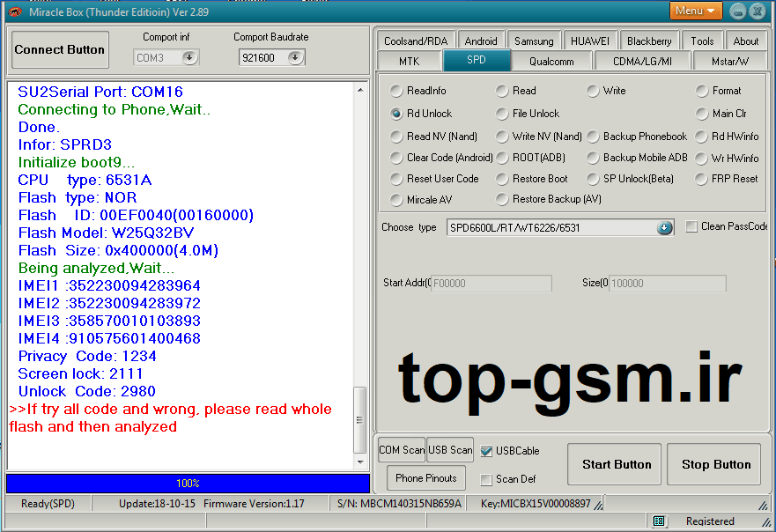Select the Rd Unlock radio button
776x532 pixels.
[395, 114]
